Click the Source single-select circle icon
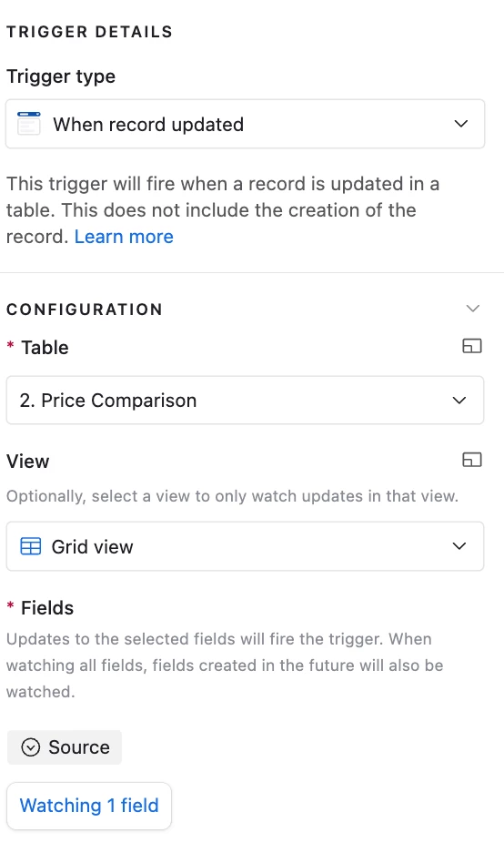This screenshot has height=843, width=504. 31,747
